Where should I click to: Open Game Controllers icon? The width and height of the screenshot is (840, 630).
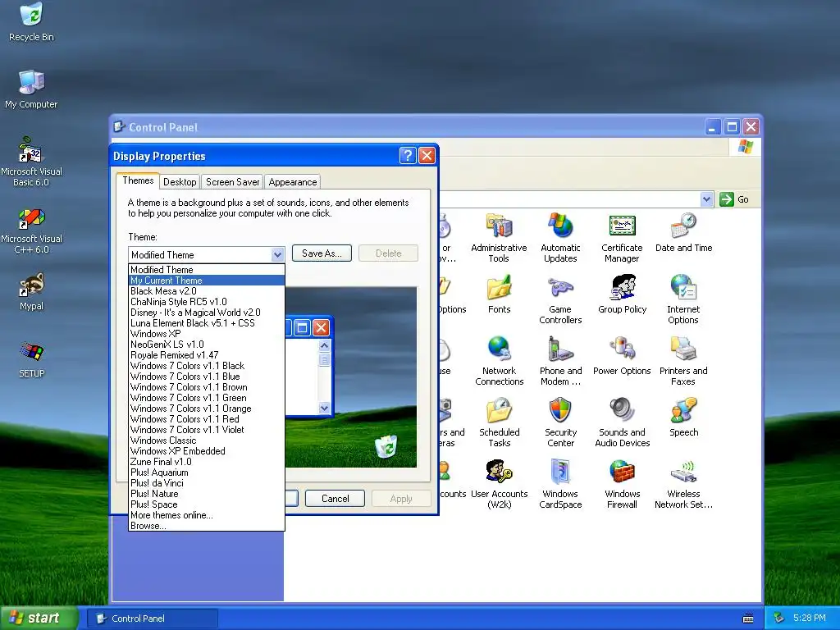pos(560,299)
